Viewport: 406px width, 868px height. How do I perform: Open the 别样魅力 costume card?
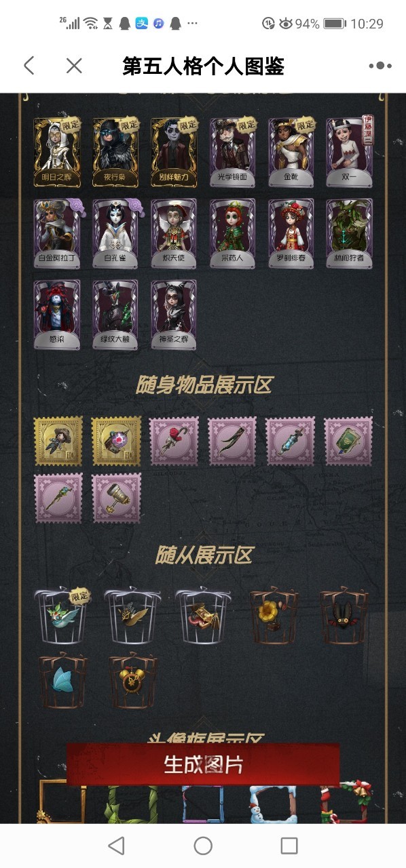pyautogui.click(x=174, y=153)
